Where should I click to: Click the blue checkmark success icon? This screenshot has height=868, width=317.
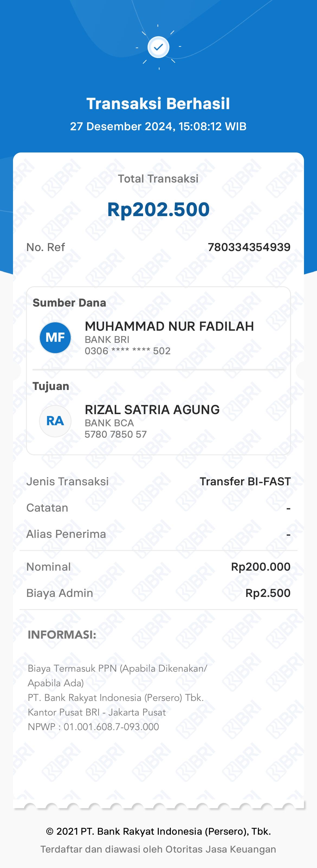tap(158, 47)
